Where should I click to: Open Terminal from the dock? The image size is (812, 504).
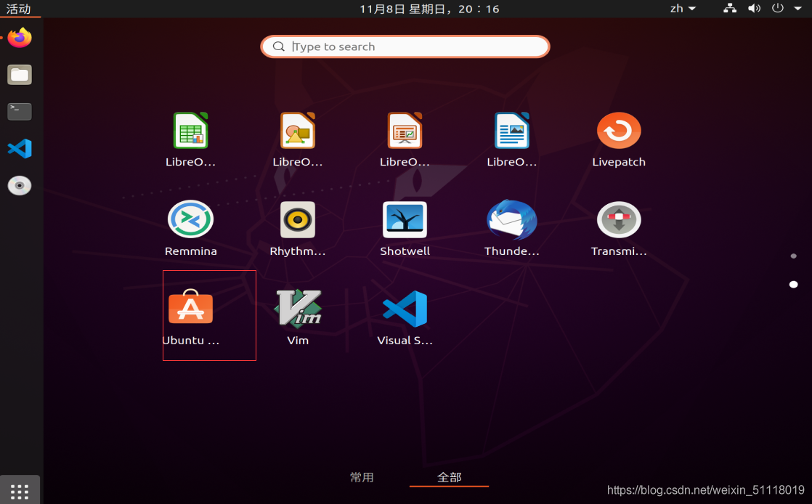pos(20,111)
